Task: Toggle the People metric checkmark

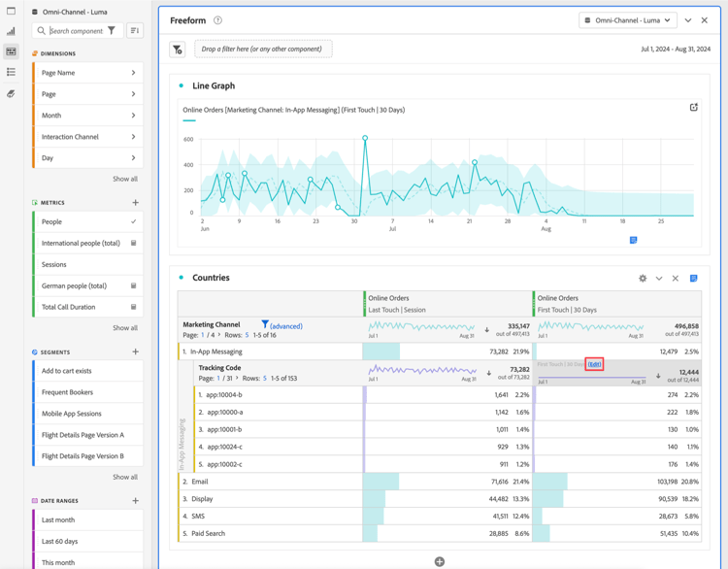Action: tap(134, 221)
